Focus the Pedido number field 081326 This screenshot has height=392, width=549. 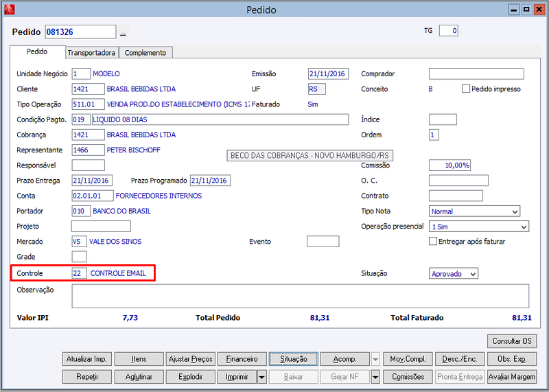[80, 32]
